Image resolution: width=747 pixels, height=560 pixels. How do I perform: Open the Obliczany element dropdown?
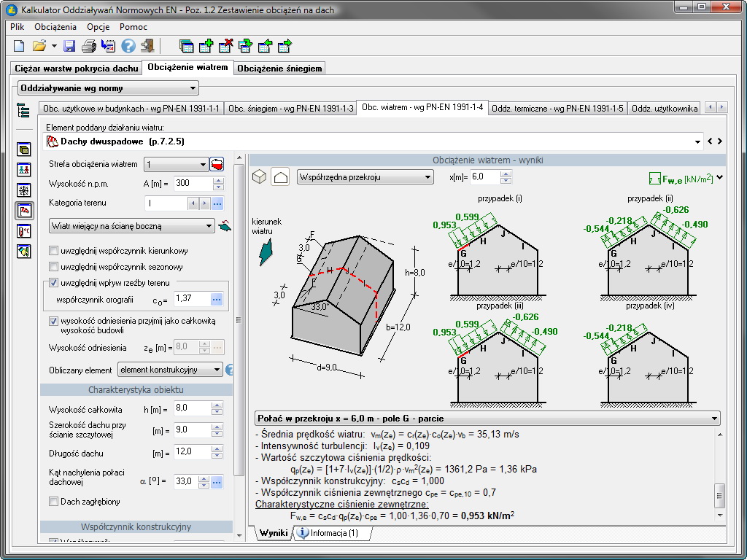click(170, 370)
